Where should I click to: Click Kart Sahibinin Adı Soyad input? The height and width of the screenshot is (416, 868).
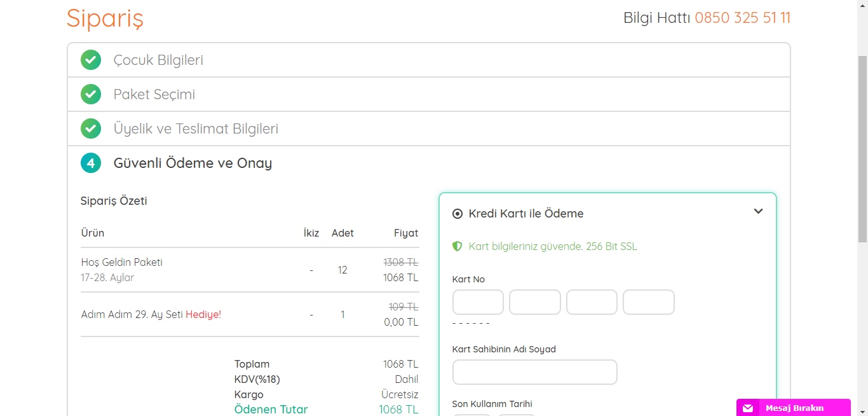(x=534, y=373)
